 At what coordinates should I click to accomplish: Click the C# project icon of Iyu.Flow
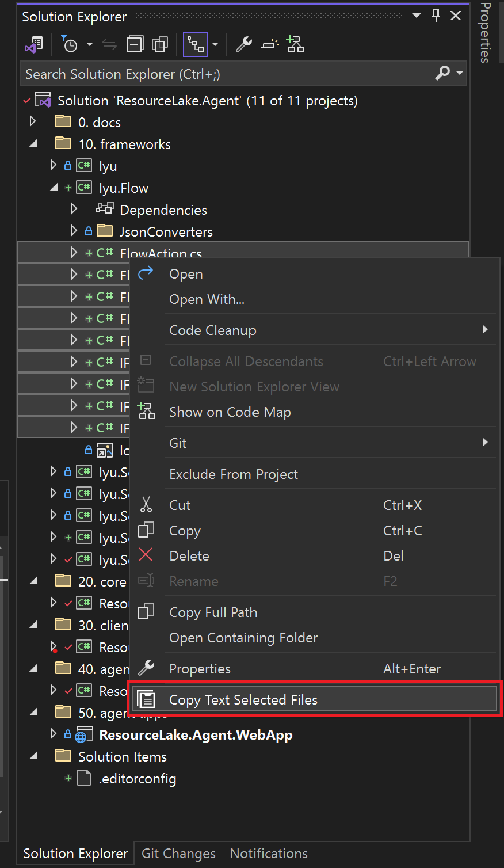click(85, 188)
